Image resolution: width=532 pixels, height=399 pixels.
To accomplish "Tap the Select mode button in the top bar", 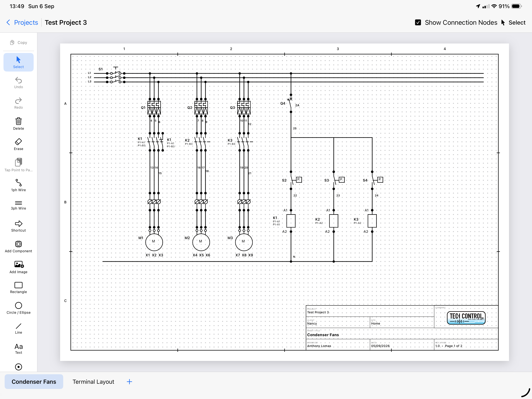I will [513, 22].
